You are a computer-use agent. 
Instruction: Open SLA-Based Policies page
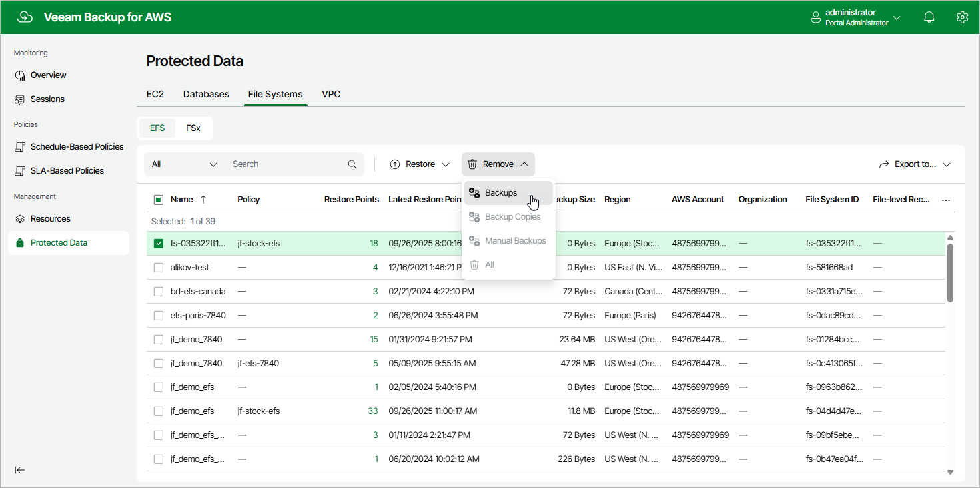tap(69, 171)
